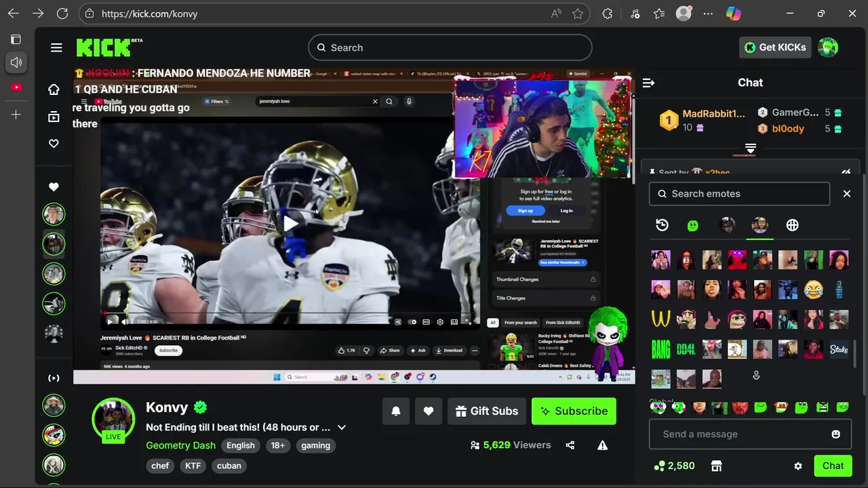868x488 pixels.
Task: Turn on notifications bell for Konvy
Action: pos(396,411)
